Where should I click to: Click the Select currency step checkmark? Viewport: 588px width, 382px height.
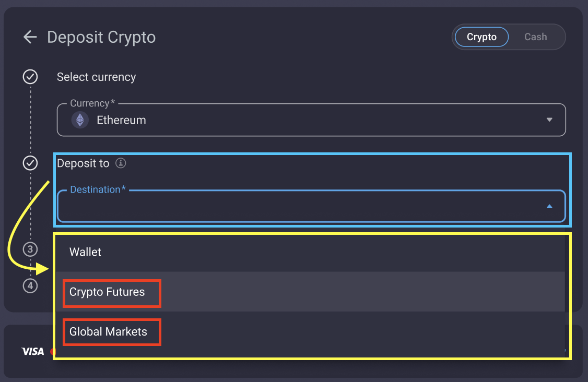pos(30,77)
